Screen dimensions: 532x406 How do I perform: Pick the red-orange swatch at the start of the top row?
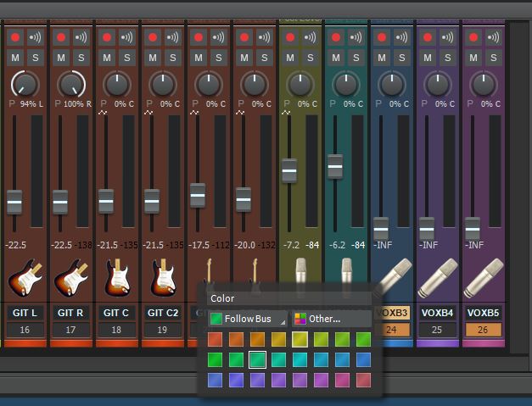tap(216, 339)
